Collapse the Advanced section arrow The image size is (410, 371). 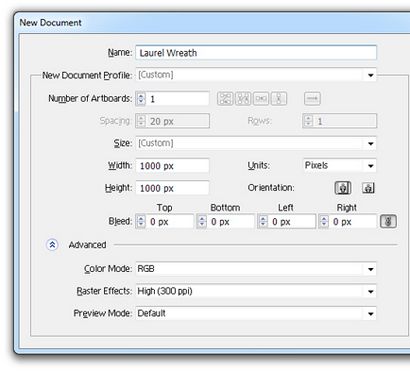[x=52, y=245]
